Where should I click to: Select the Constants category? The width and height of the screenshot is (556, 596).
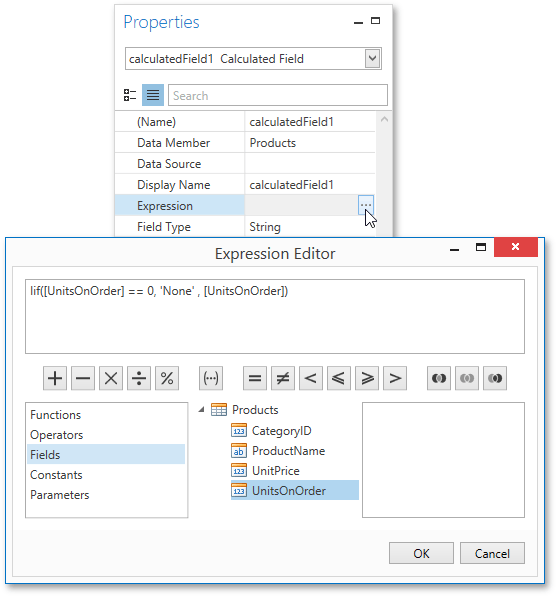click(x=106, y=475)
